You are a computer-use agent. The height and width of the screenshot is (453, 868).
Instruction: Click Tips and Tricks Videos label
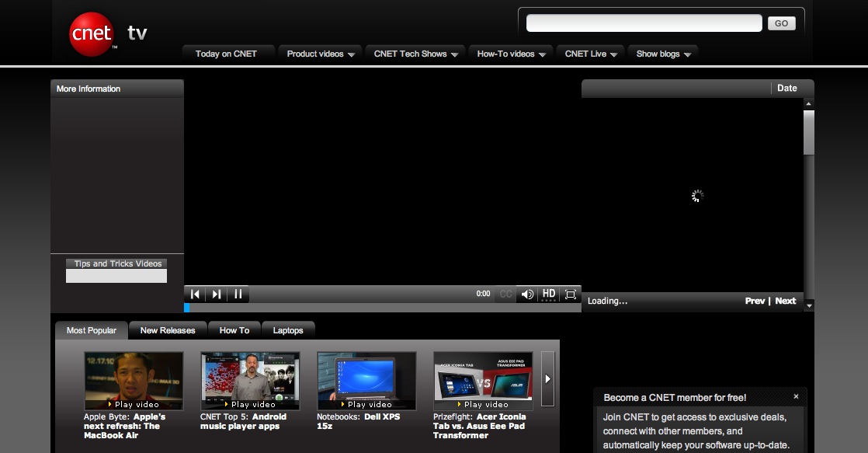pos(118,263)
